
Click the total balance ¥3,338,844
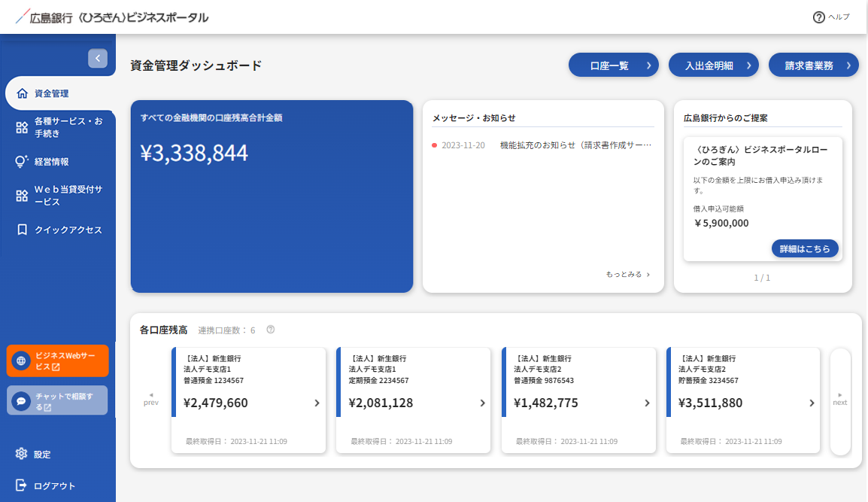pyautogui.click(x=194, y=153)
